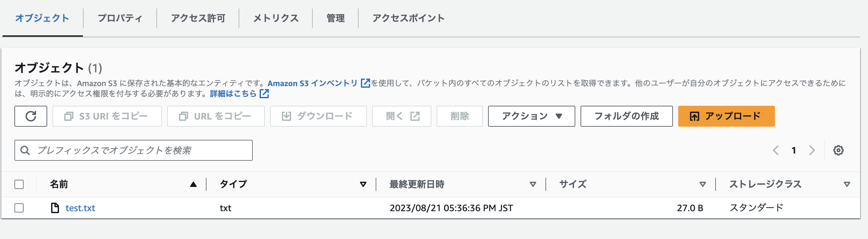Sort by 最終更新日時 column arrow
868x239 pixels.
point(533,184)
